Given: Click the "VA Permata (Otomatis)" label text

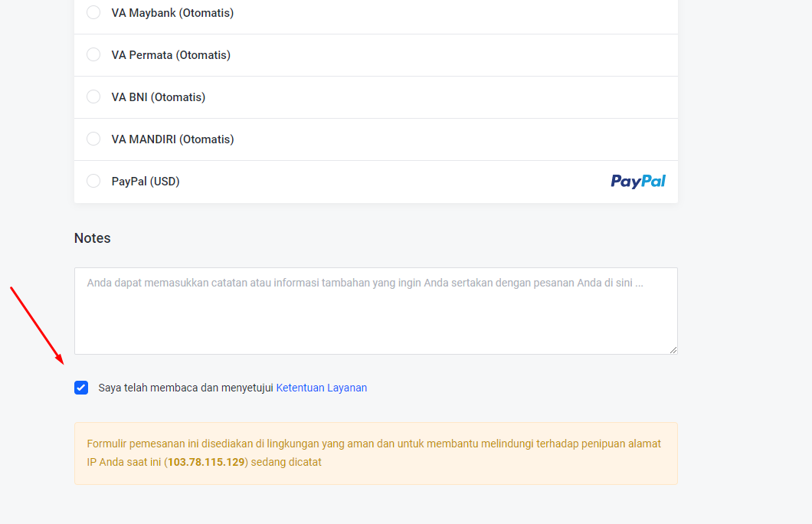Looking at the screenshot, I should [171, 55].
